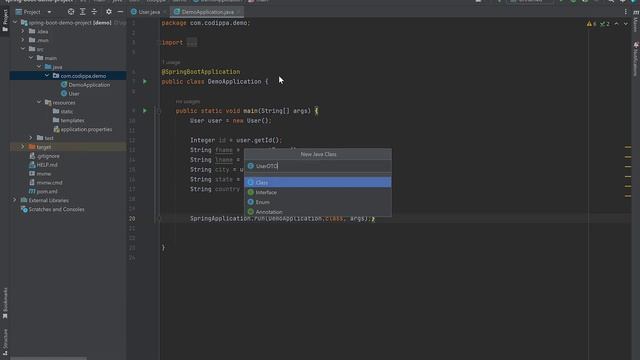The width and height of the screenshot is (640, 360).
Task: Expand the test folder
Action: tap(31, 138)
